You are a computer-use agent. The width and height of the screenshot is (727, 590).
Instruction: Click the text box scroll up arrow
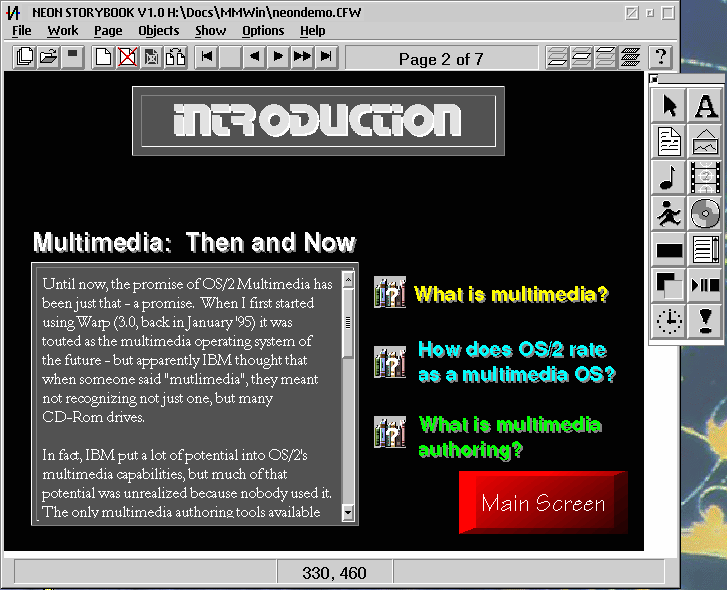click(348, 279)
